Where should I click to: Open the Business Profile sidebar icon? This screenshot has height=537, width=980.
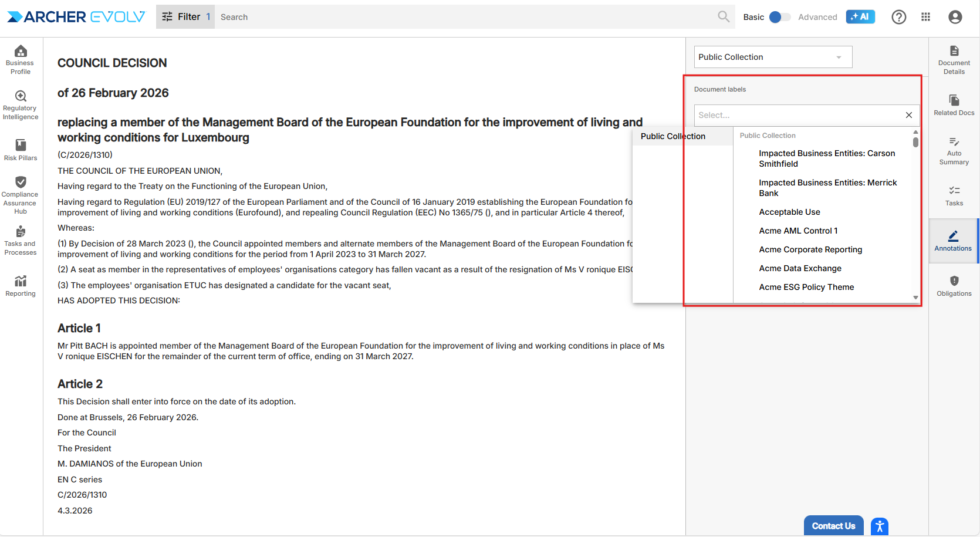21,59
